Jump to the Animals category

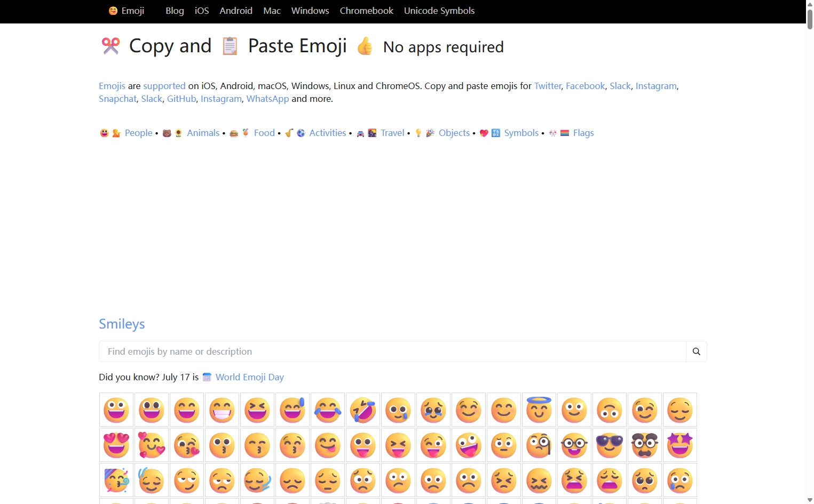coord(203,133)
